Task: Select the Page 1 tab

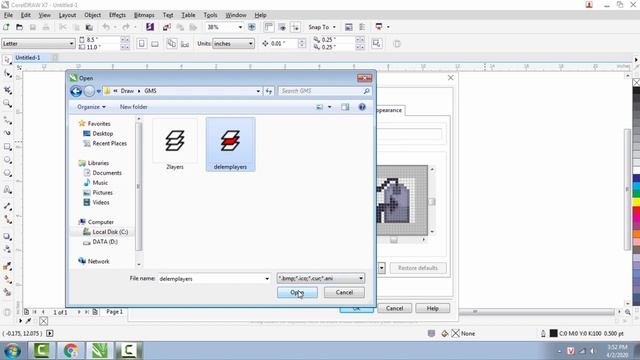Action: click(114, 312)
